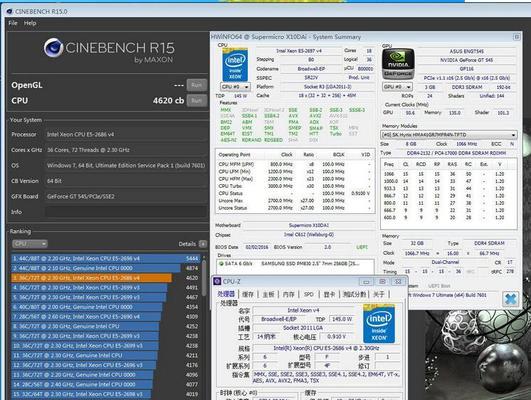Image resolution: width=531 pixels, height=400 pixels.
Task: Switch to the SPD tab in CPU-Z
Action: (x=309, y=294)
